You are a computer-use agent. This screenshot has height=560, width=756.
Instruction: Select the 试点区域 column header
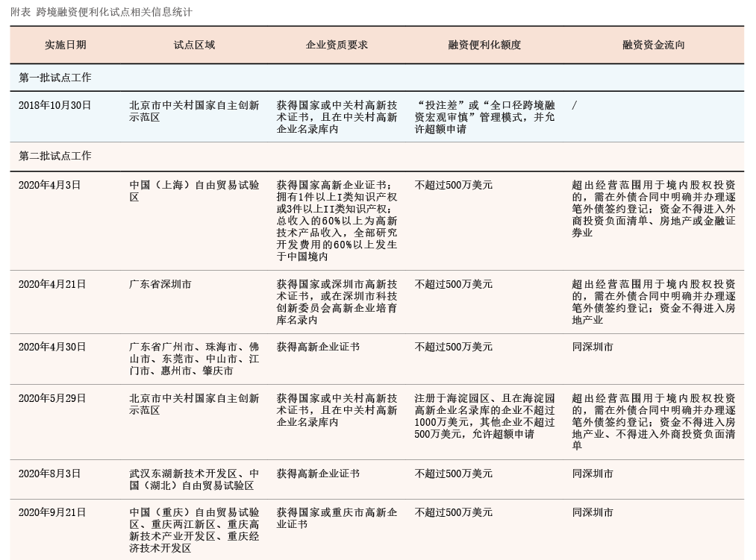194,45
